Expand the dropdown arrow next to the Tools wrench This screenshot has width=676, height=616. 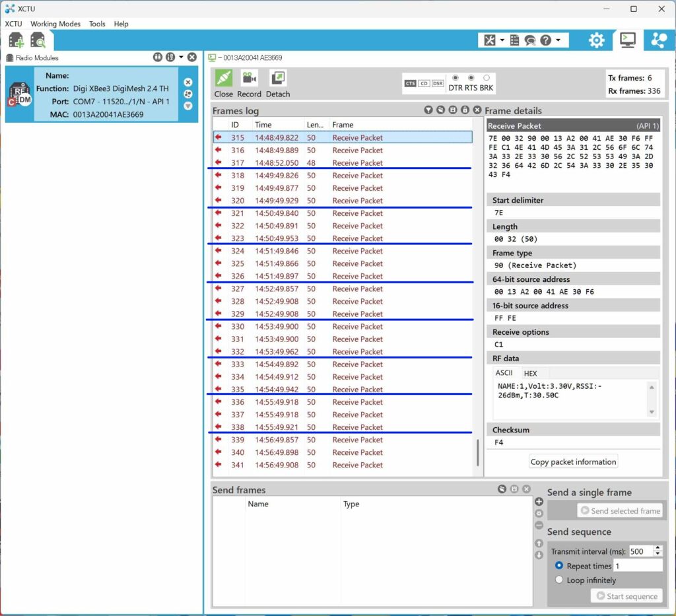[x=502, y=40]
